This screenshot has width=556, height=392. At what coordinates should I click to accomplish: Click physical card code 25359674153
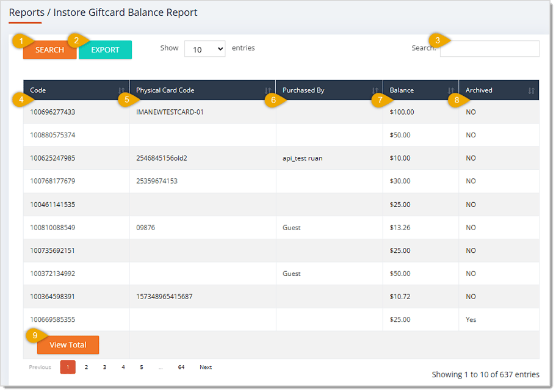pos(157,181)
